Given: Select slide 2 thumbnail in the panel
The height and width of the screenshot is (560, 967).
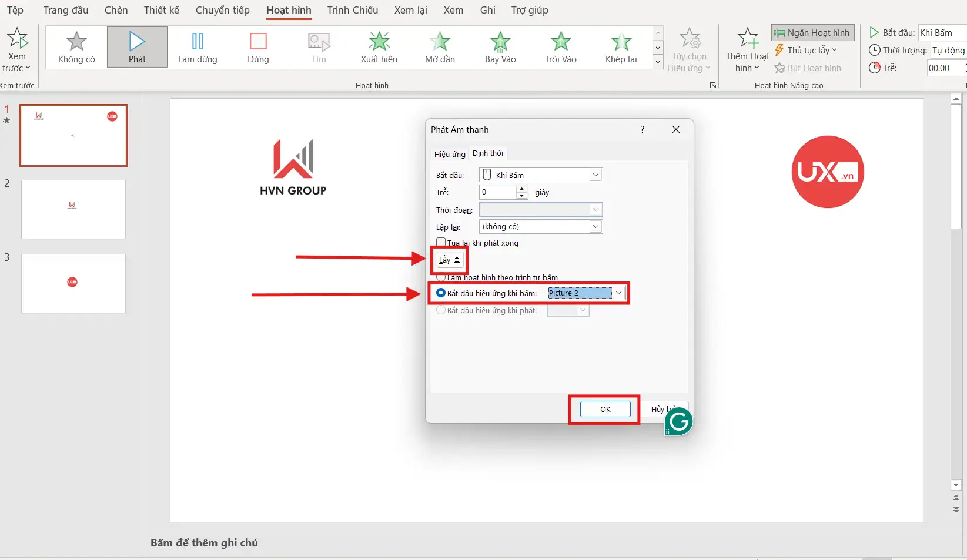Looking at the screenshot, I should [x=73, y=209].
